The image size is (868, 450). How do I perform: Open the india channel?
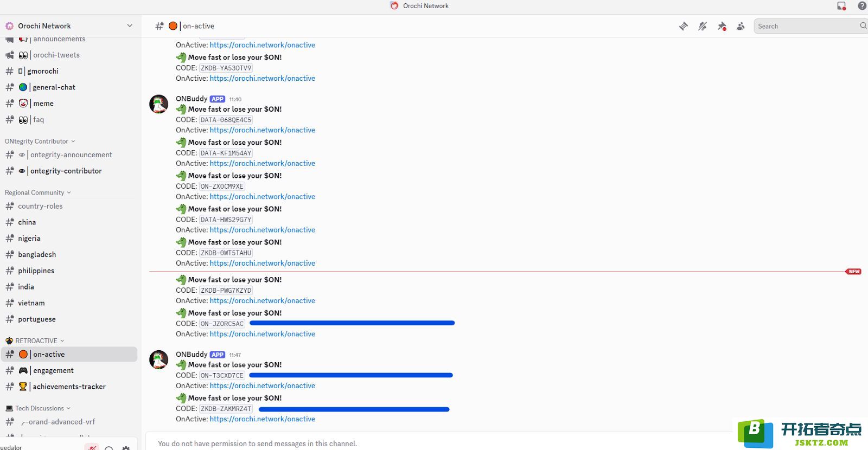click(69, 287)
